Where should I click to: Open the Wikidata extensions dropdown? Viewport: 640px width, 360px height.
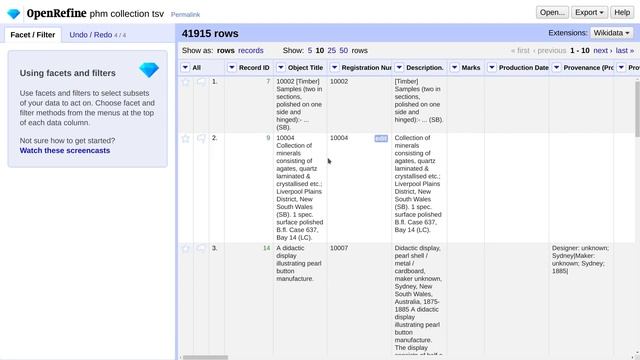pos(611,33)
